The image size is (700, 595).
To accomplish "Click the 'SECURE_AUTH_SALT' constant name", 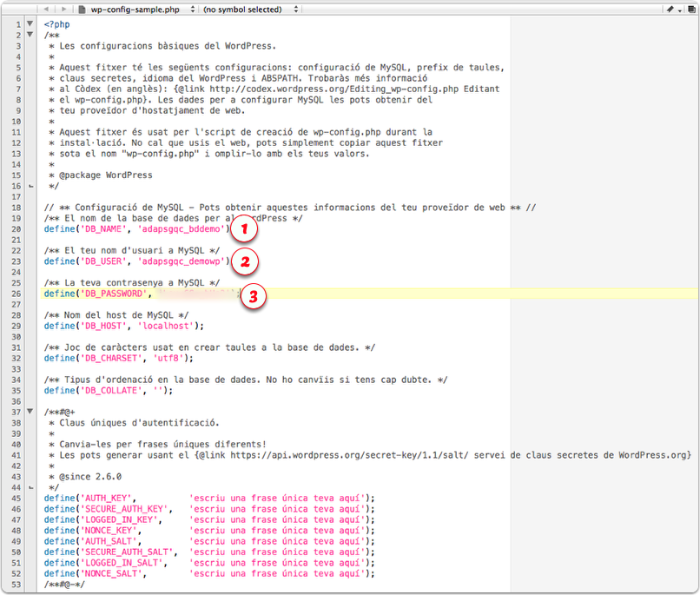I will coord(127,552).
